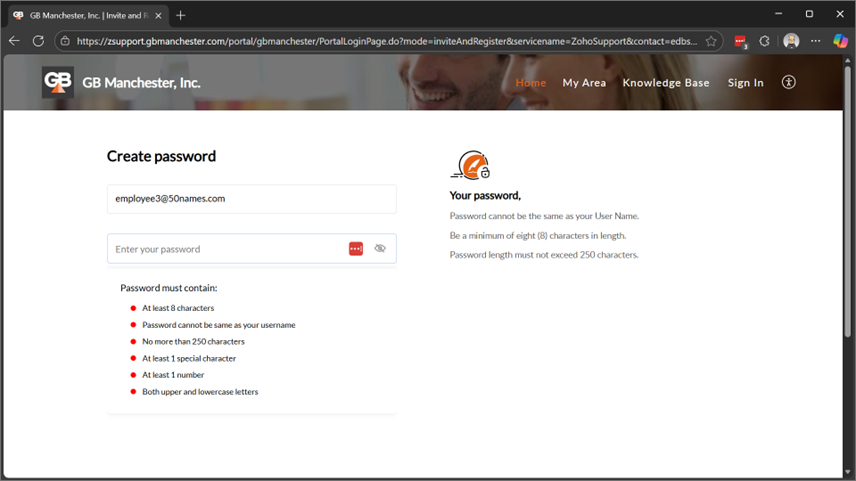Click the Enter your password field
This screenshot has width=856, height=481.
(225, 249)
